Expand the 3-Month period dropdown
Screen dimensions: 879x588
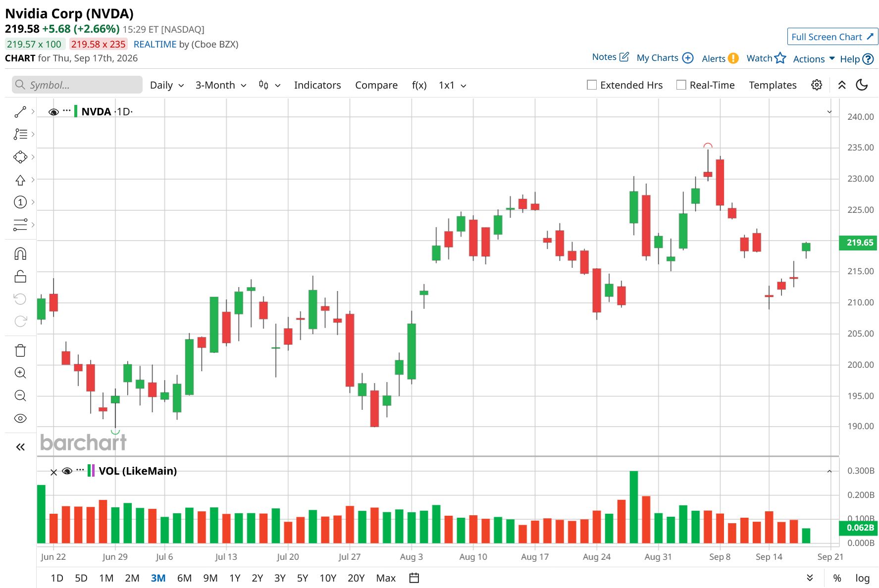(221, 85)
